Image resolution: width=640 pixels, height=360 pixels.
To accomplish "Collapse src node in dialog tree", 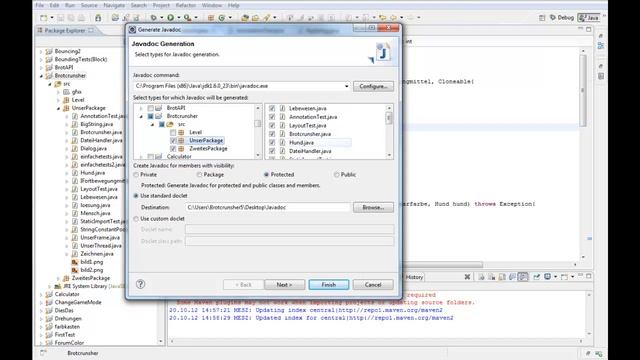I will tap(152, 124).
